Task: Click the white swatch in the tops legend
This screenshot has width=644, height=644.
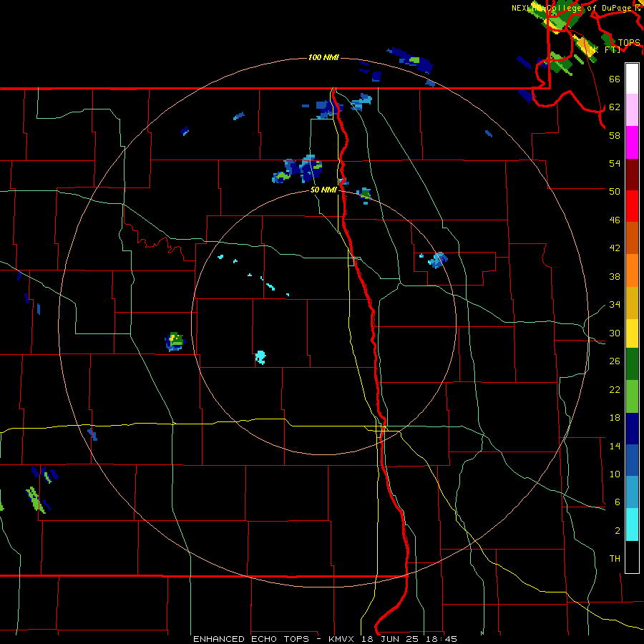Action: click(x=632, y=79)
